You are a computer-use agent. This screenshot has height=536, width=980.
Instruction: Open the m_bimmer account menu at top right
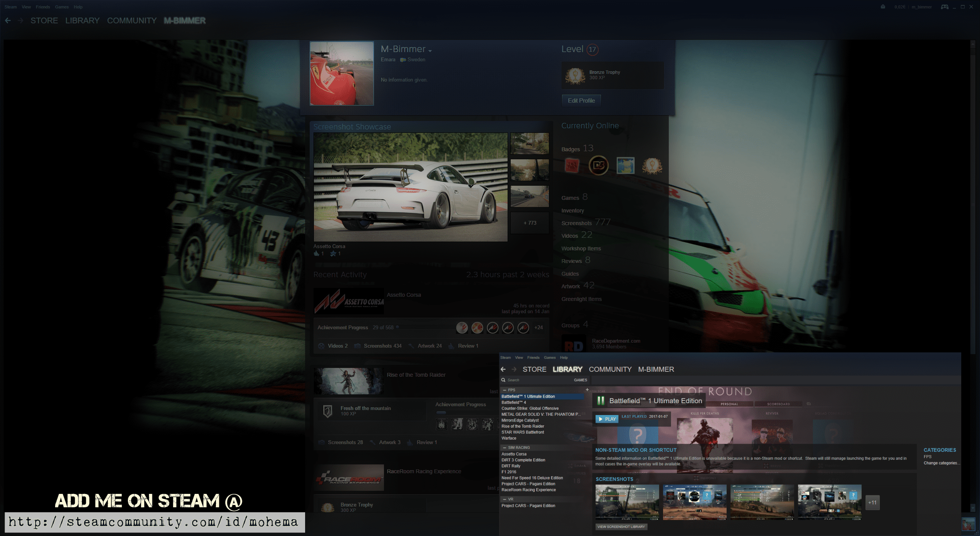click(922, 7)
